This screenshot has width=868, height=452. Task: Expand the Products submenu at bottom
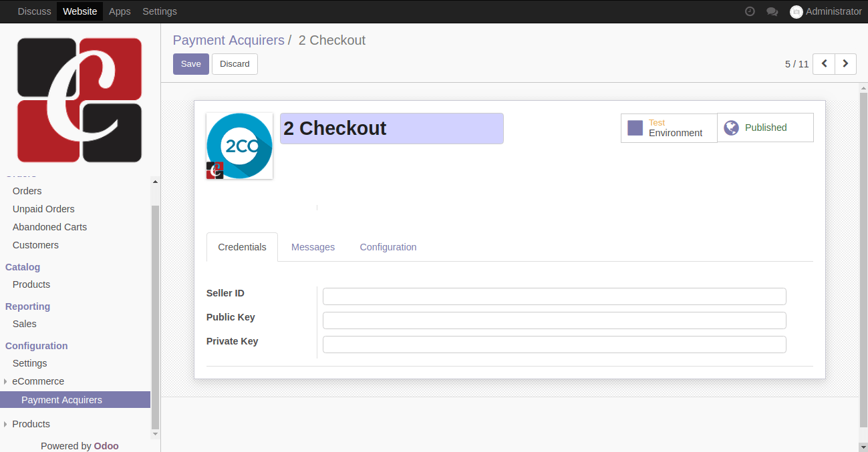tap(31, 424)
